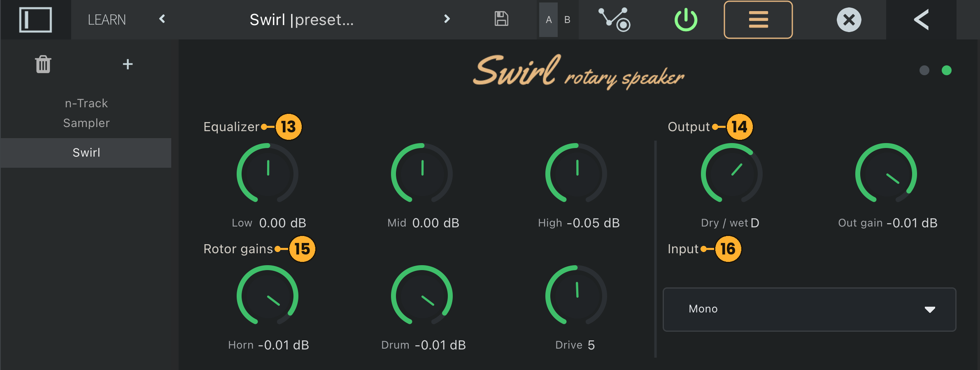This screenshot has width=980, height=370.
Task: Select the A comparison slot
Action: click(x=549, y=20)
